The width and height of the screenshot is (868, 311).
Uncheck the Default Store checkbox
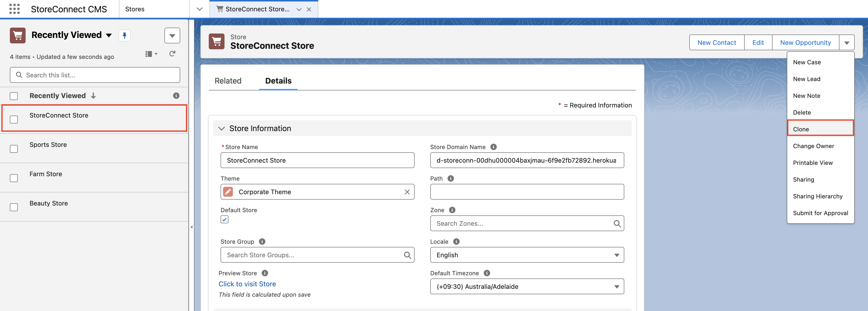point(225,220)
